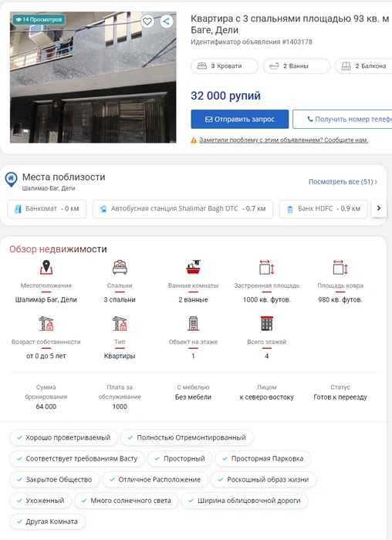Click the phone icon on "Получить номер" button

click(x=310, y=119)
